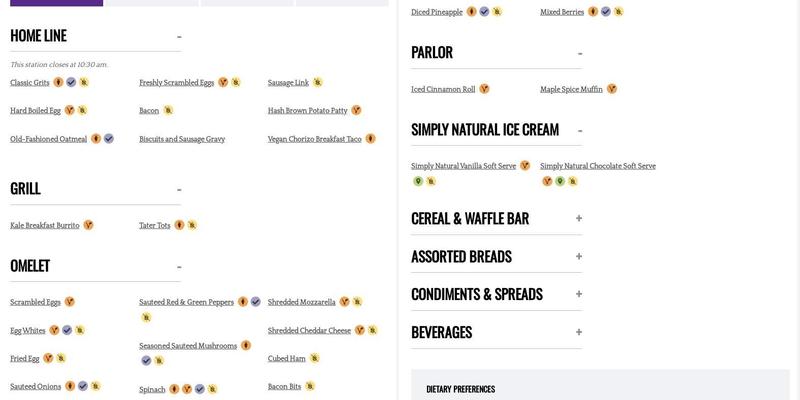Expand the Beverages section
Screen dimensions: 800x400
[x=579, y=332]
